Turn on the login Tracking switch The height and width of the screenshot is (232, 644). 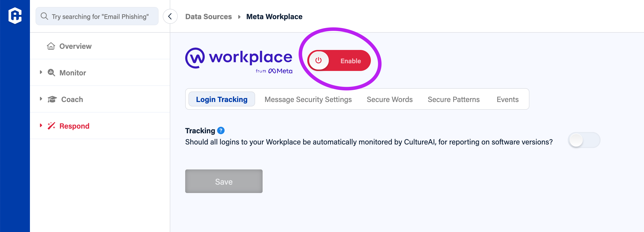584,140
